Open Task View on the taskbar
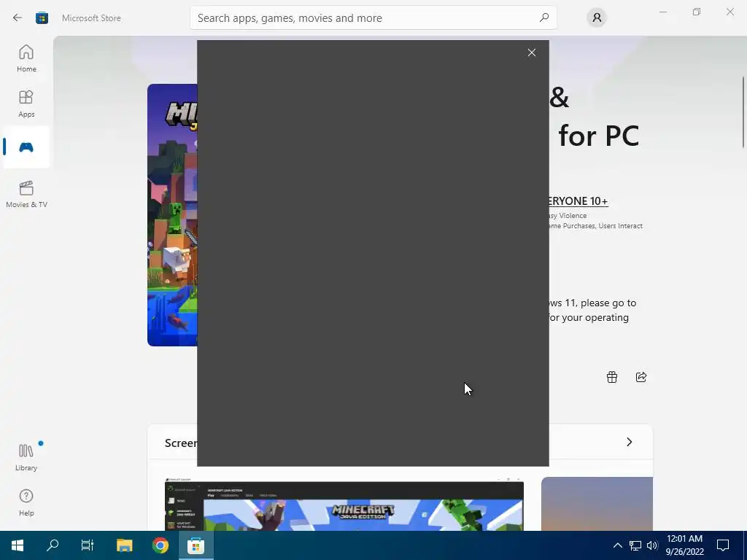 tap(88, 545)
